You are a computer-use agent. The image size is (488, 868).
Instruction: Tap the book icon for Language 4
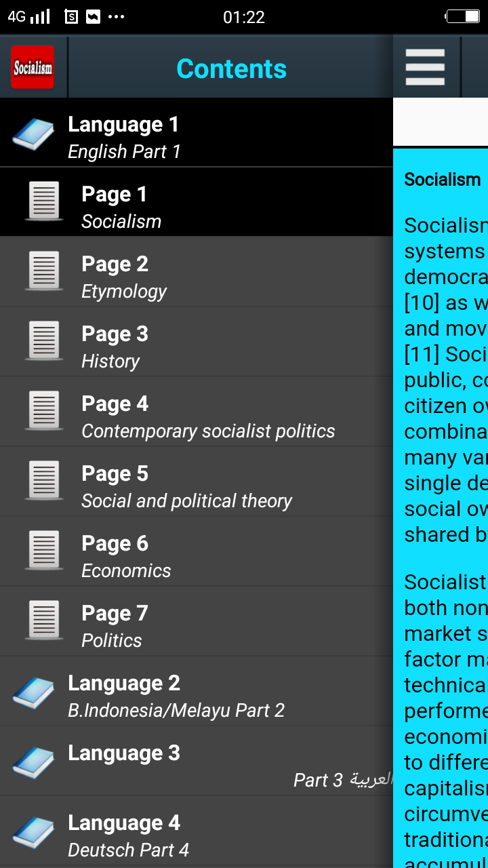click(x=33, y=832)
